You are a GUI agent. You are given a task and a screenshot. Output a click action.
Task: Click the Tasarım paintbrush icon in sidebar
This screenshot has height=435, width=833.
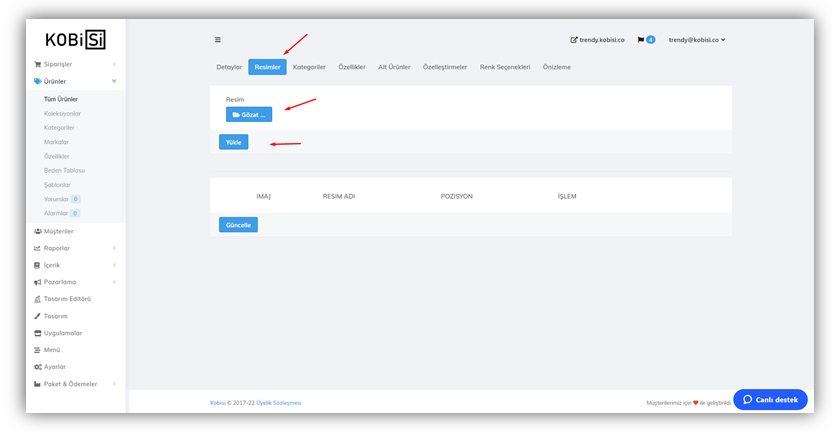point(38,316)
